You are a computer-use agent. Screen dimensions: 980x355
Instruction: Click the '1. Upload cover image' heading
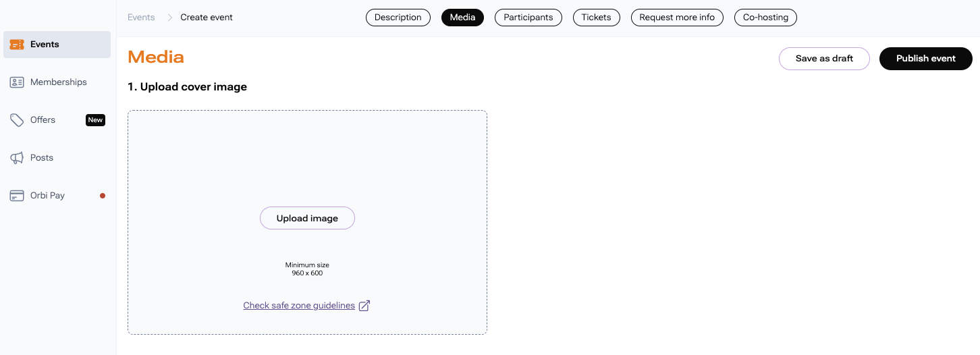point(187,87)
